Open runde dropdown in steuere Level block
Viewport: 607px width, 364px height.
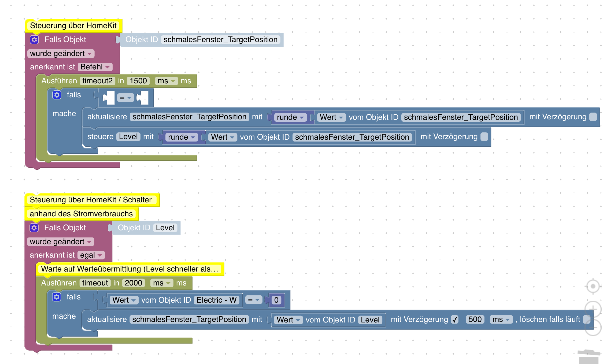(x=181, y=137)
